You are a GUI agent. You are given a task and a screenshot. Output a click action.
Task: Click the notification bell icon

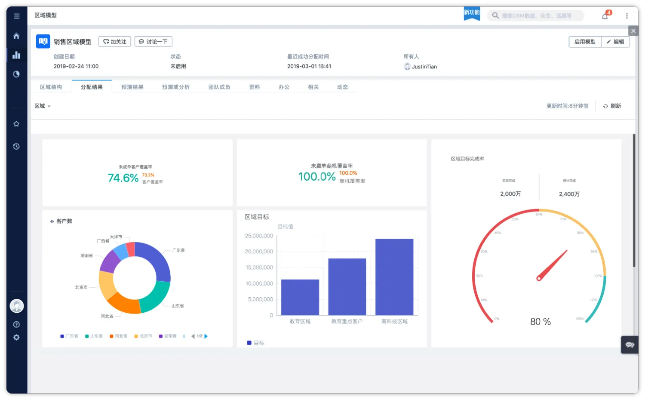[604, 16]
